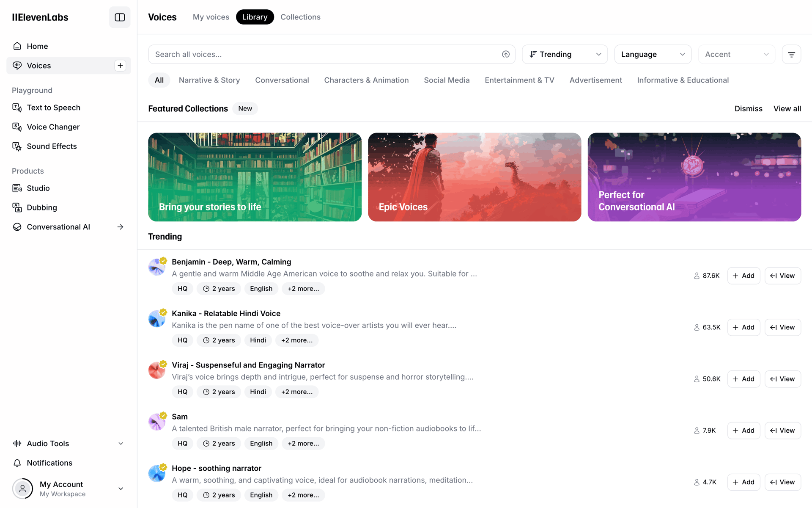
Task: Click the New badge beside Featured Collections
Action: pyautogui.click(x=245, y=109)
